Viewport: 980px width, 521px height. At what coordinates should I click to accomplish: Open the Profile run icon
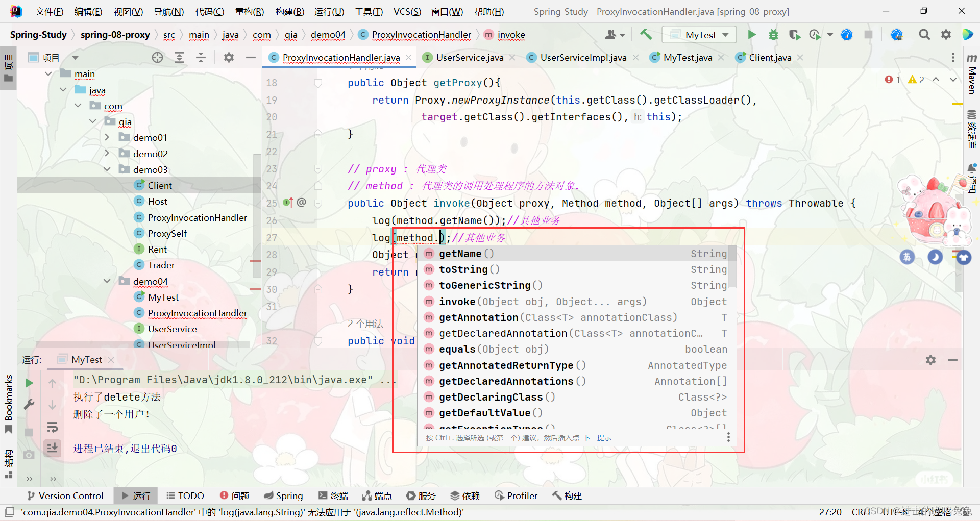(x=815, y=34)
